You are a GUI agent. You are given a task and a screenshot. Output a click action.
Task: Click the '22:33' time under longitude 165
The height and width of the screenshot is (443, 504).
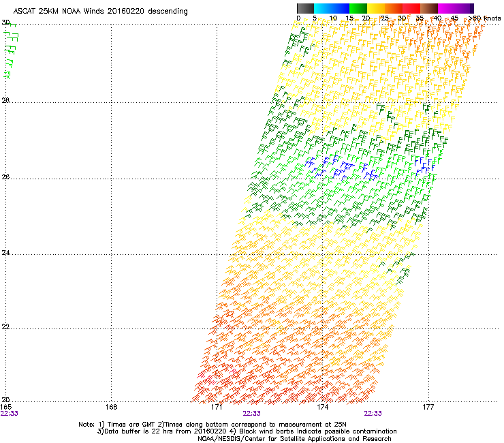10,414
